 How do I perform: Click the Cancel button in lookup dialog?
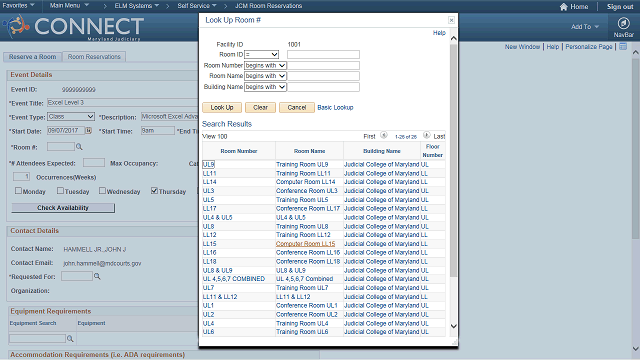[297, 107]
